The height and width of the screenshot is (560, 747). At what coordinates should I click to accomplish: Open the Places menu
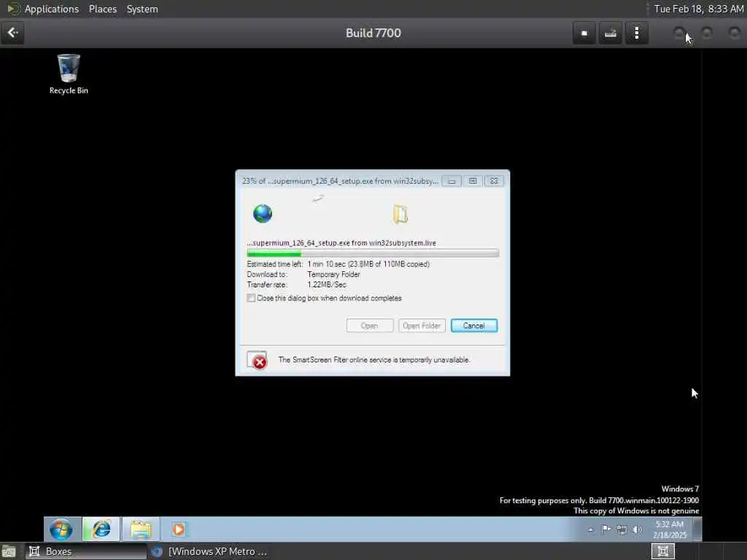102,9
